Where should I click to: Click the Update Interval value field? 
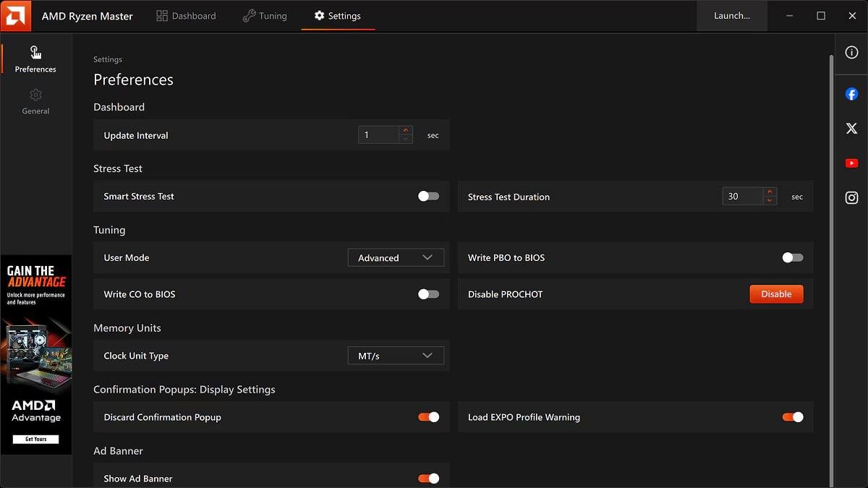coord(378,134)
